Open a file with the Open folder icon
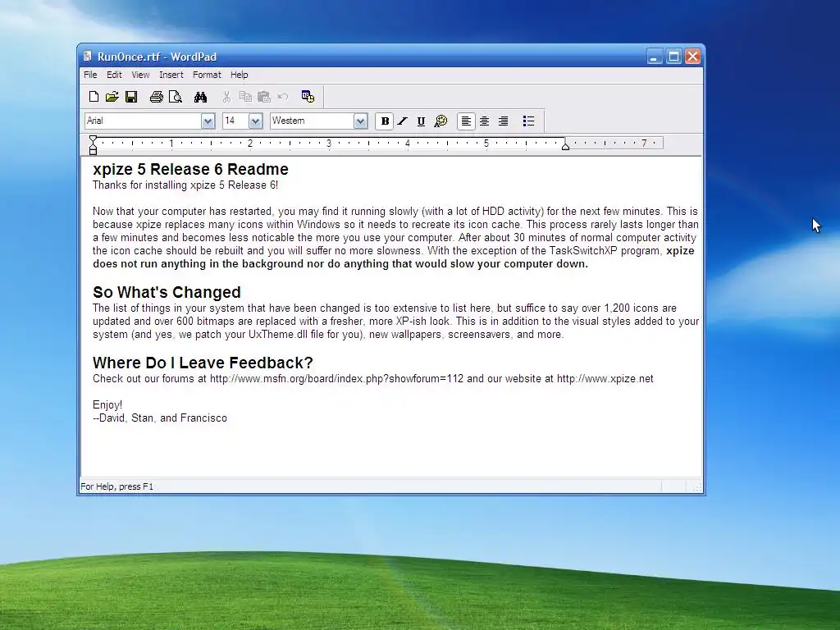This screenshot has height=630, width=840. pos(112,97)
